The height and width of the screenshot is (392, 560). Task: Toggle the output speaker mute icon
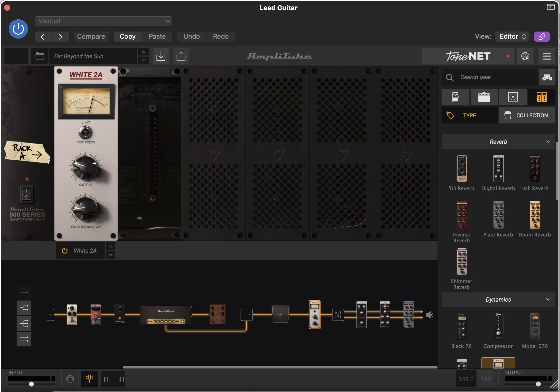pos(429,315)
